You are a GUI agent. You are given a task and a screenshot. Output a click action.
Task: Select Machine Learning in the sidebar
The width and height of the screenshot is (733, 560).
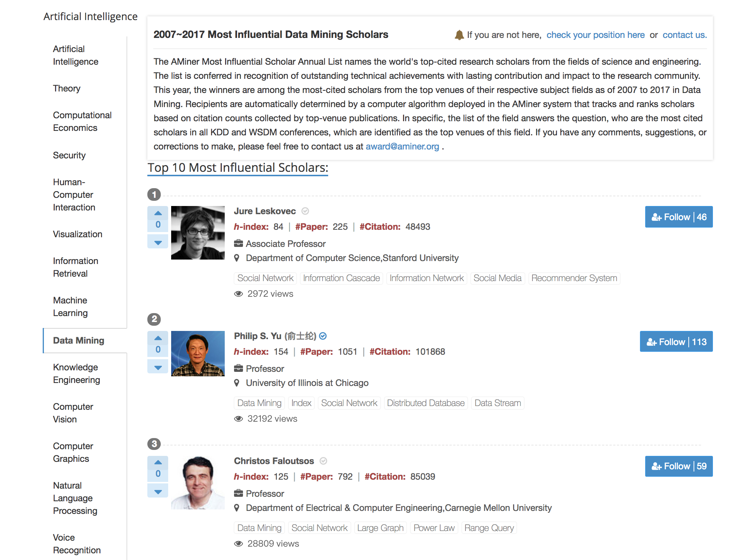[x=70, y=307]
